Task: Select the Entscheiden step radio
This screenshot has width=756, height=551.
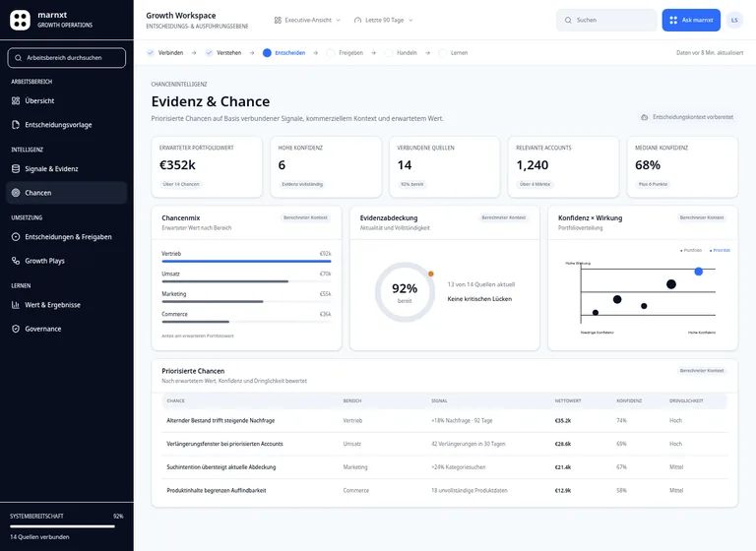Action: [267, 52]
